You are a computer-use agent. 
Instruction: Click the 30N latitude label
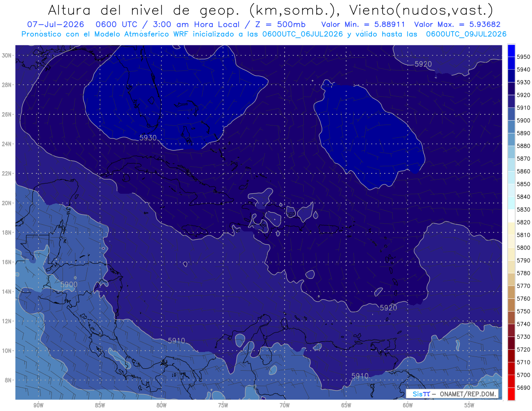(x=6, y=55)
